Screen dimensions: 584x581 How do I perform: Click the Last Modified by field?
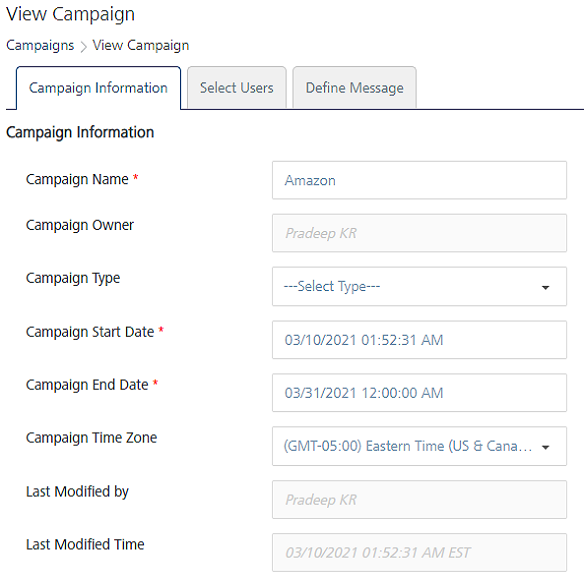419,499
